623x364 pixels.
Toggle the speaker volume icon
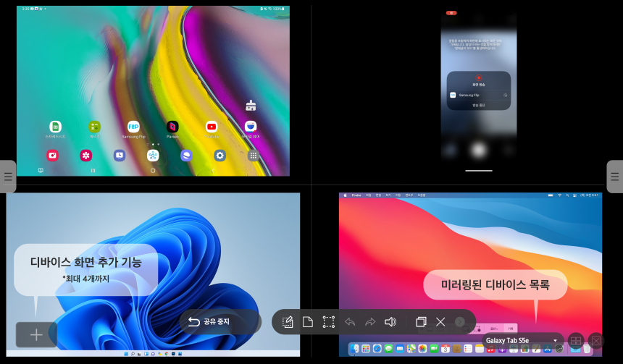[x=390, y=322]
